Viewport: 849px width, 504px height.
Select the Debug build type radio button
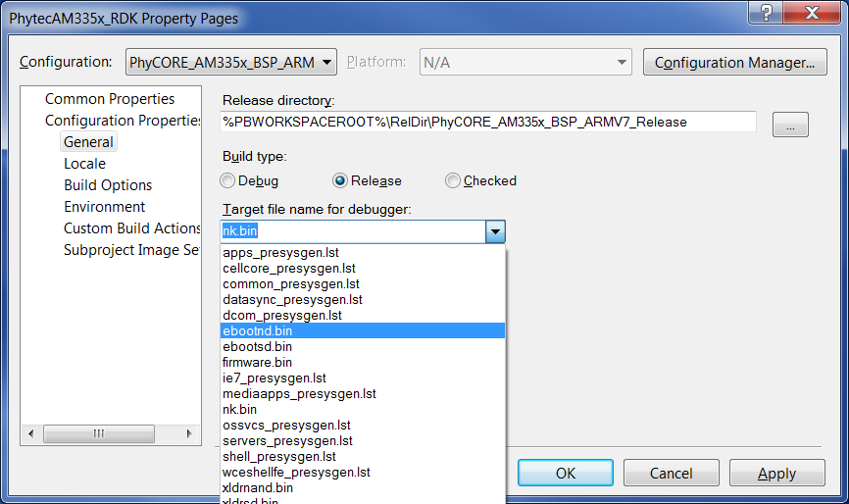pos(227,180)
